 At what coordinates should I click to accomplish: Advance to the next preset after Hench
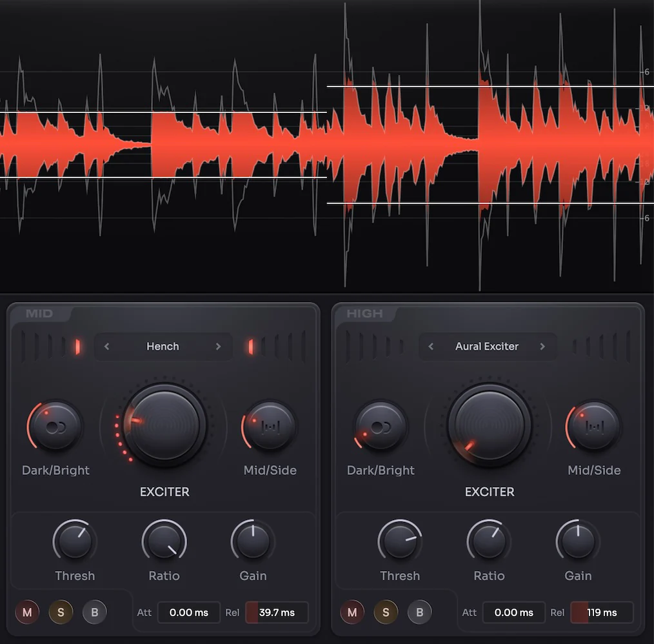[x=218, y=347]
